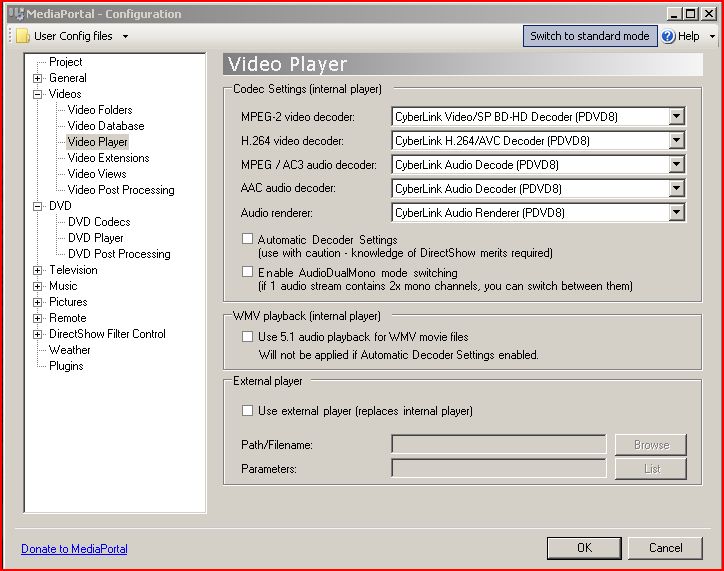Collapse the DVD tree node
The image size is (724, 571).
coord(38,206)
